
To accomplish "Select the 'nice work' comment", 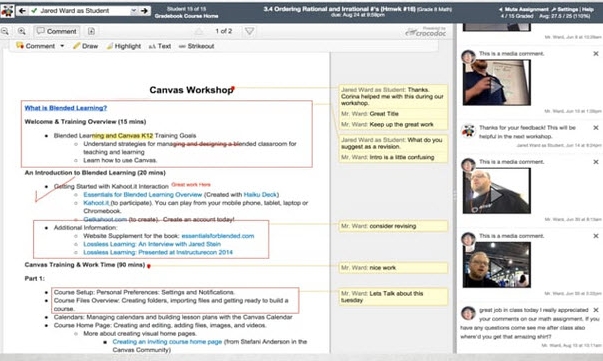I will (x=393, y=268).
